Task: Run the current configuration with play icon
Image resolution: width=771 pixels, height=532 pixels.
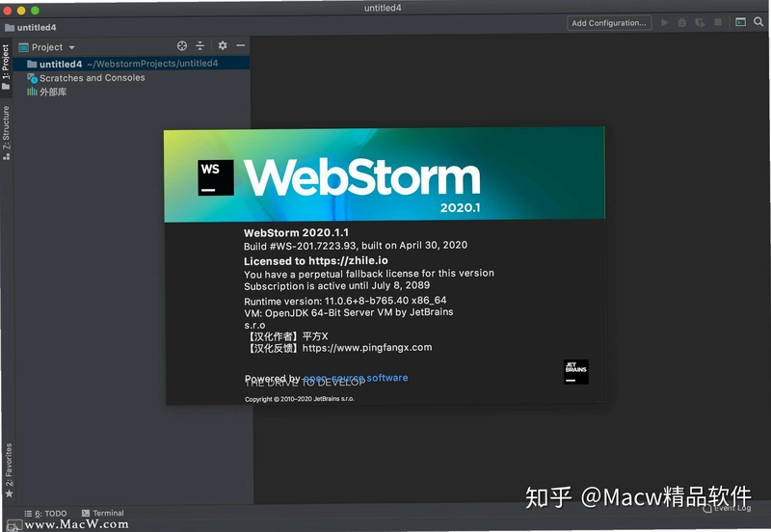Action: pos(664,22)
